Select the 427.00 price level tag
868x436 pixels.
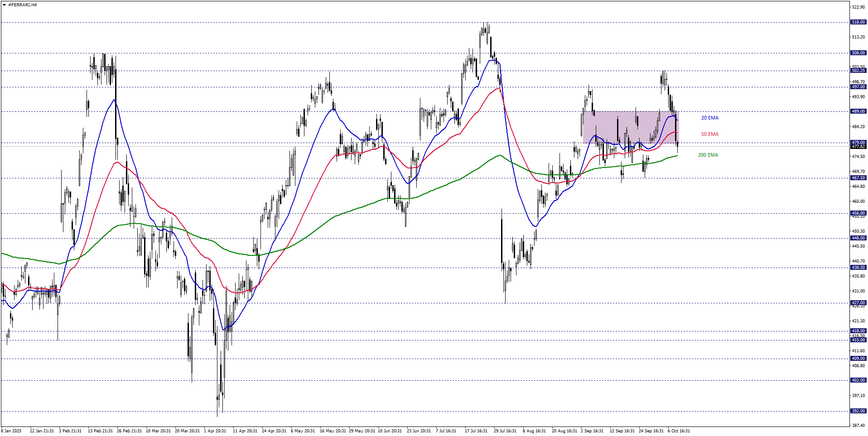pyautogui.click(x=858, y=303)
